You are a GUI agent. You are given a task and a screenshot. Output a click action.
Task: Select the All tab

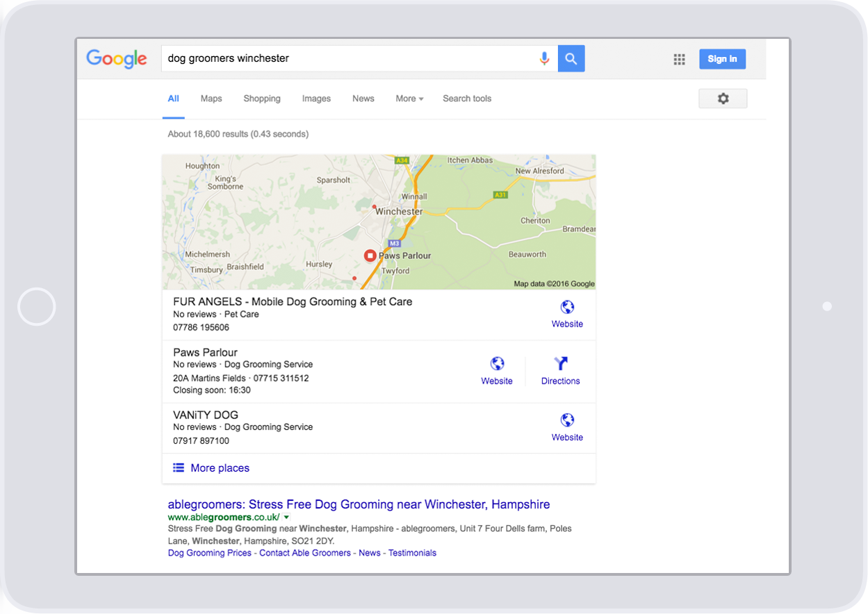[173, 99]
